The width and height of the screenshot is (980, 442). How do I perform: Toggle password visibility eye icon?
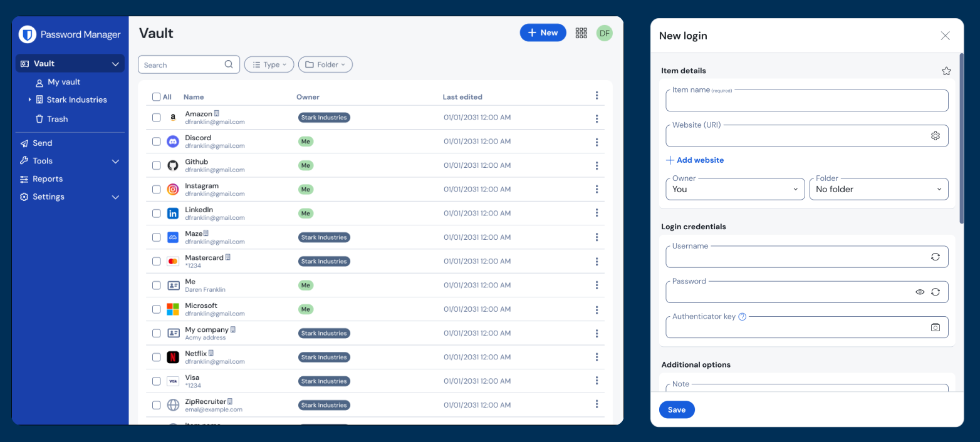[x=920, y=292]
